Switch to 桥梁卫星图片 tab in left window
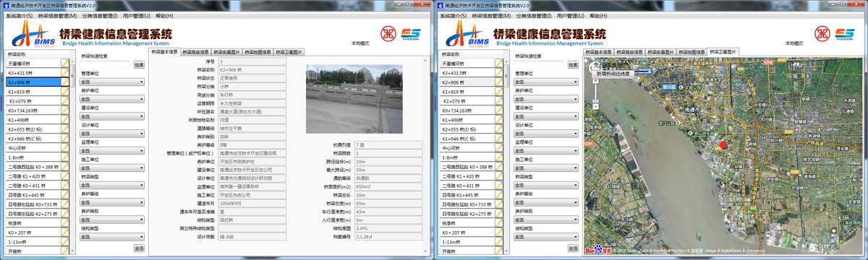Image resolution: width=868 pixels, height=260 pixels. coord(289,52)
